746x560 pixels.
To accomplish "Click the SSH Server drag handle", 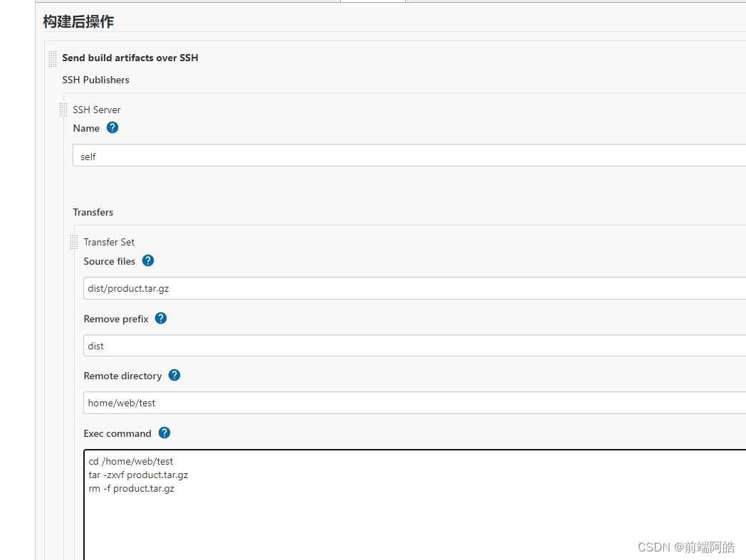I will pyautogui.click(x=63, y=110).
